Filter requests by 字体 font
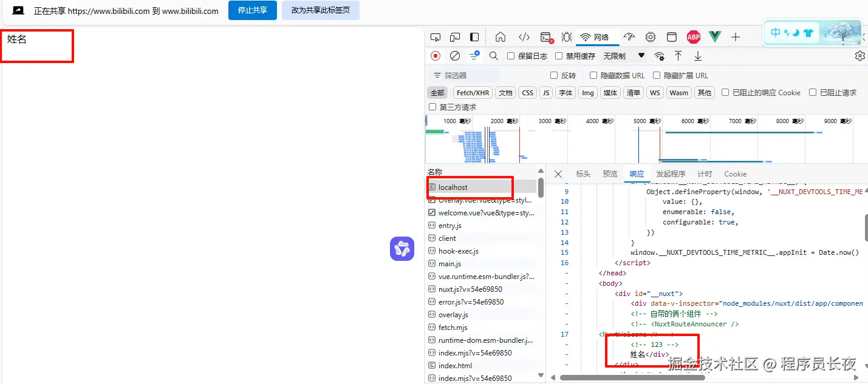The height and width of the screenshot is (384, 868). pyautogui.click(x=566, y=93)
